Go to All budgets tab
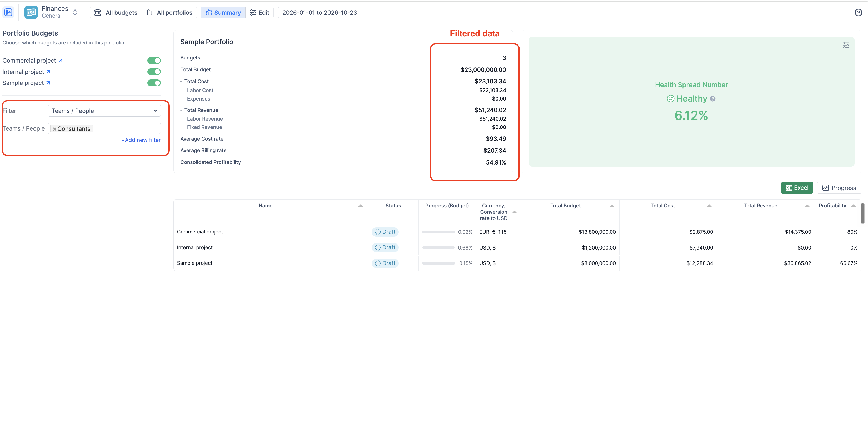This screenshot has height=428, width=868. click(x=116, y=12)
